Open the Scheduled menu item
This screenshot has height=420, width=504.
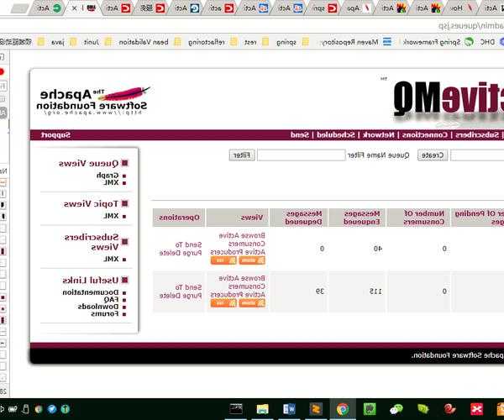(x=335, y=135)
